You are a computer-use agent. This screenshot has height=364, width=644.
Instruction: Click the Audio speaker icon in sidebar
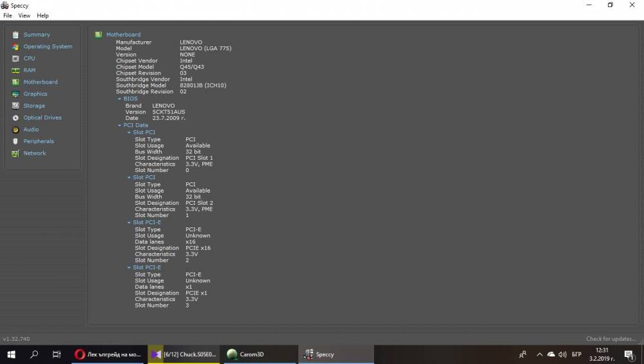pyautogui.click(x=15, y=130)
